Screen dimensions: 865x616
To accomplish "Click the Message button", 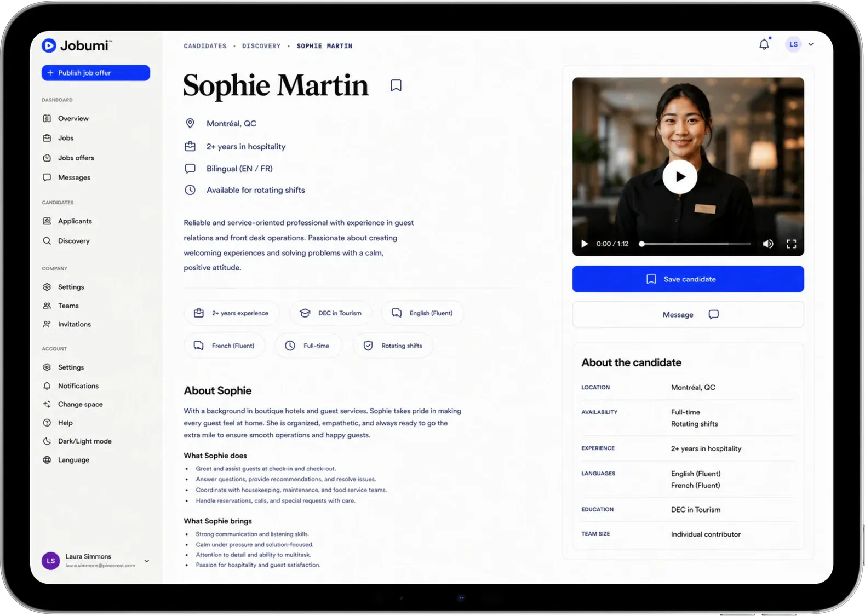I will point(688,314).
